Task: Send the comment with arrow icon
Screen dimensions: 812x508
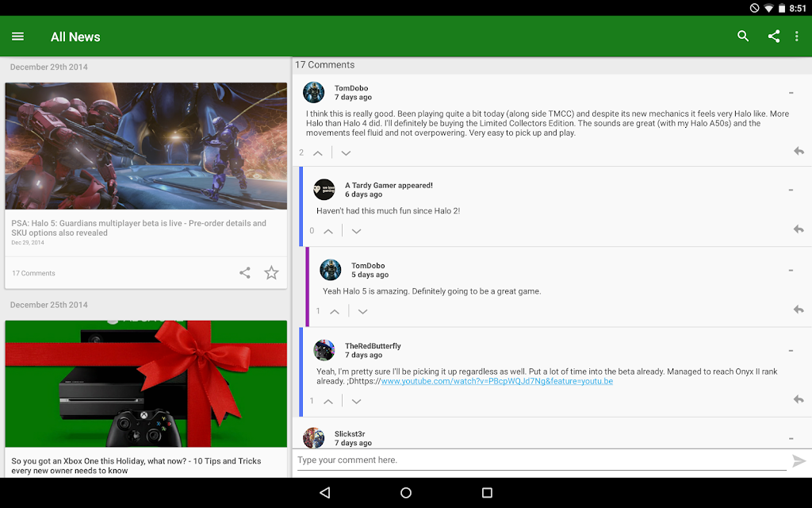Action: (799, 460)
